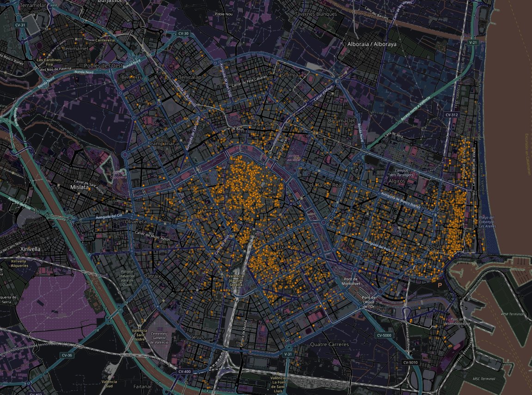Click the Faitanar label
This screenshot has height=395, width=532.
142,387
